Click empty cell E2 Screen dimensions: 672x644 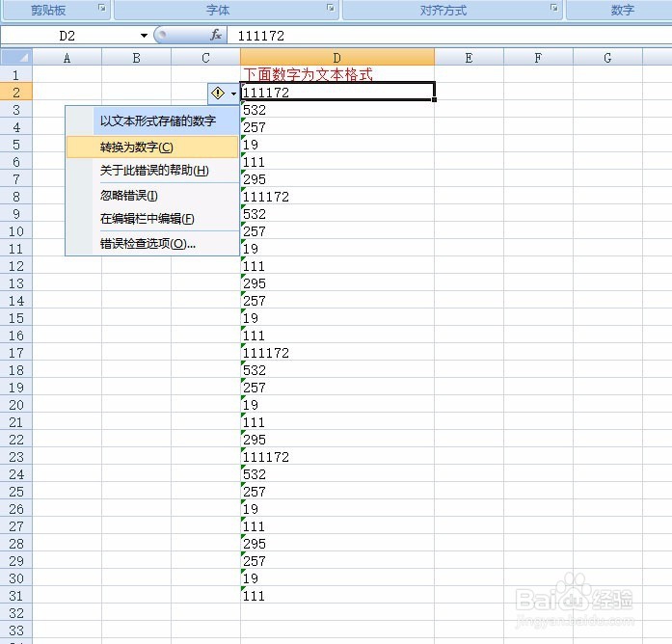point(469,93)
